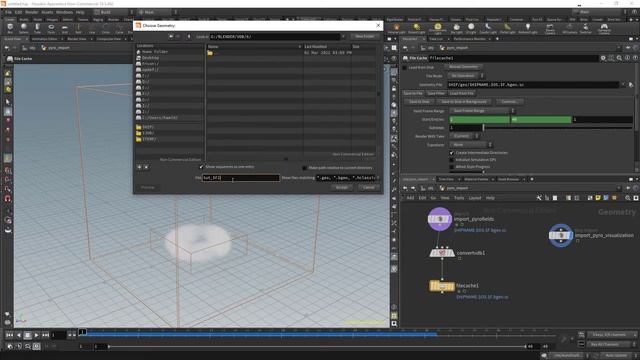The image size is (640, 360).
Task: Select the Box shelf tool
Action: [x=10, y=28]
